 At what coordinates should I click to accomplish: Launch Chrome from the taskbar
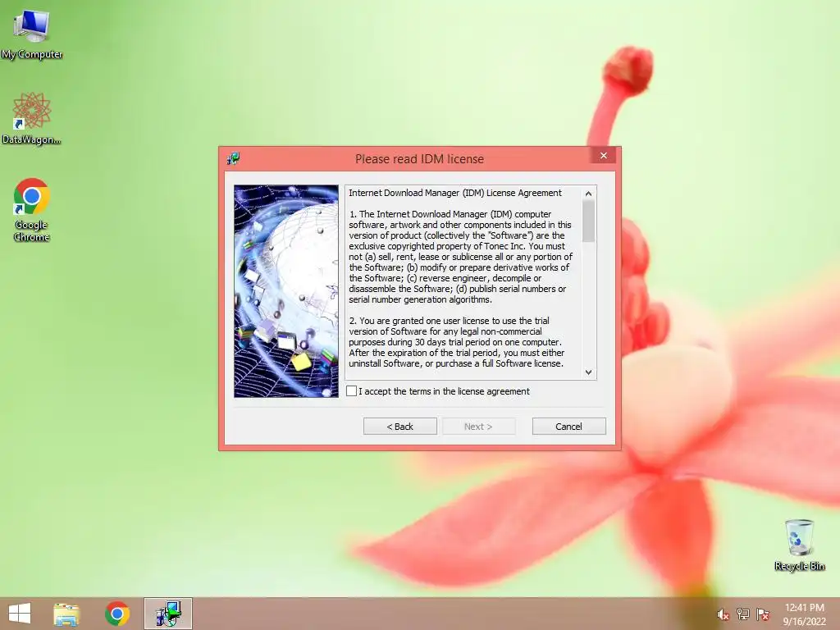pos(117,614)
